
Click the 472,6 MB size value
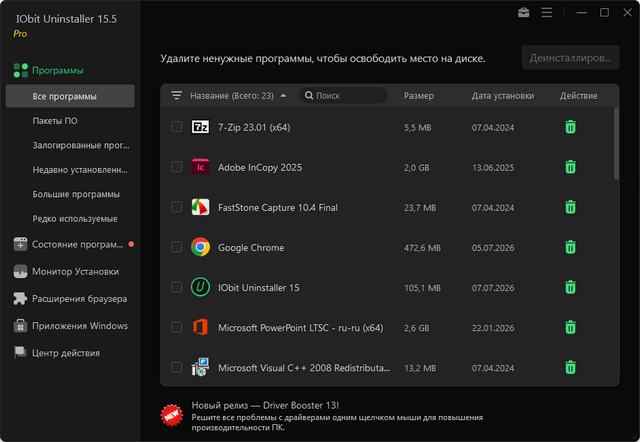pos(422,248)
